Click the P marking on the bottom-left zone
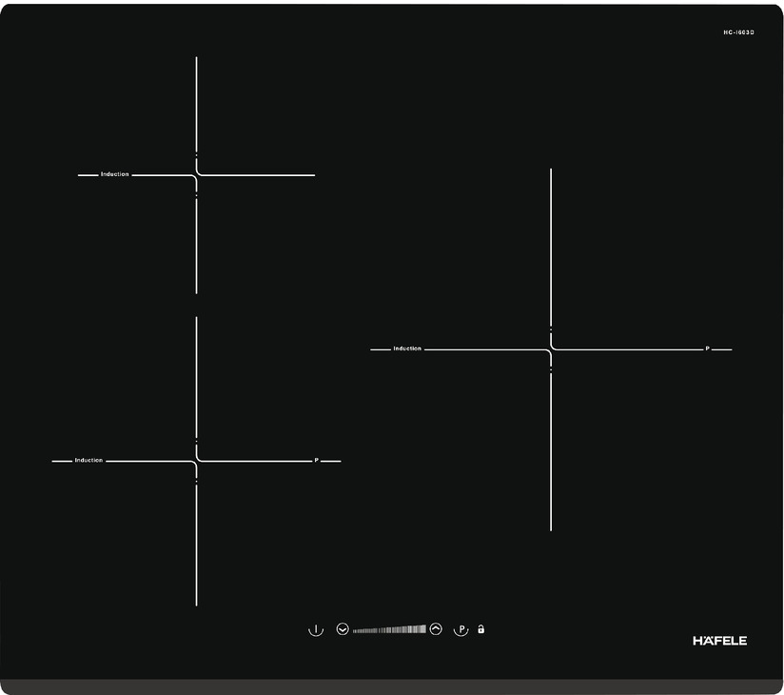 (317, 461)
